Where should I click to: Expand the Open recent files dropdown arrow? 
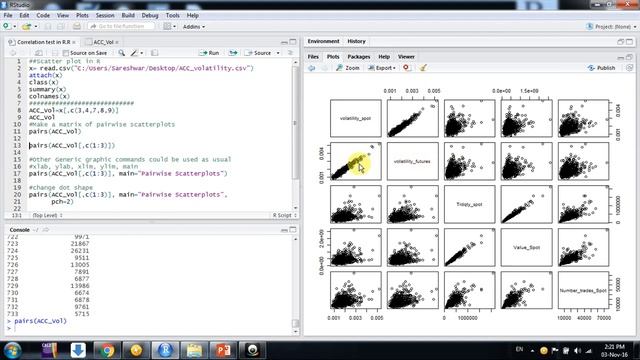[36, 27]
